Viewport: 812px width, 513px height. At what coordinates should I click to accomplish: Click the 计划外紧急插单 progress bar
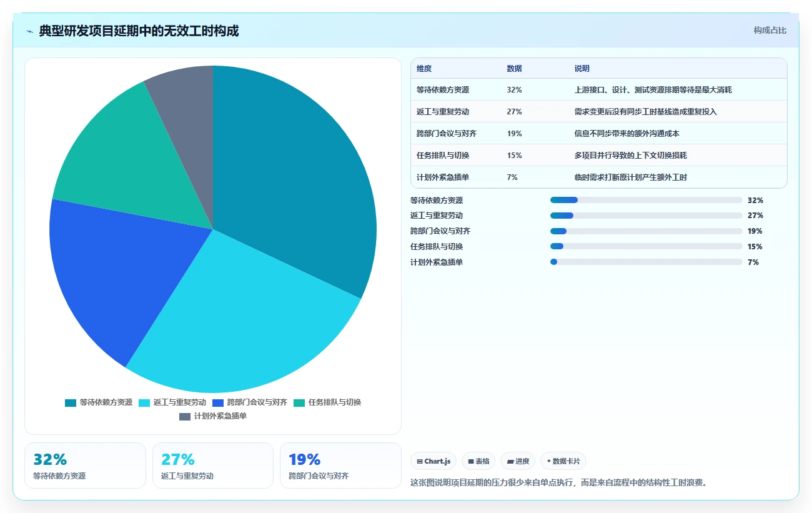[x=646, y=262]
